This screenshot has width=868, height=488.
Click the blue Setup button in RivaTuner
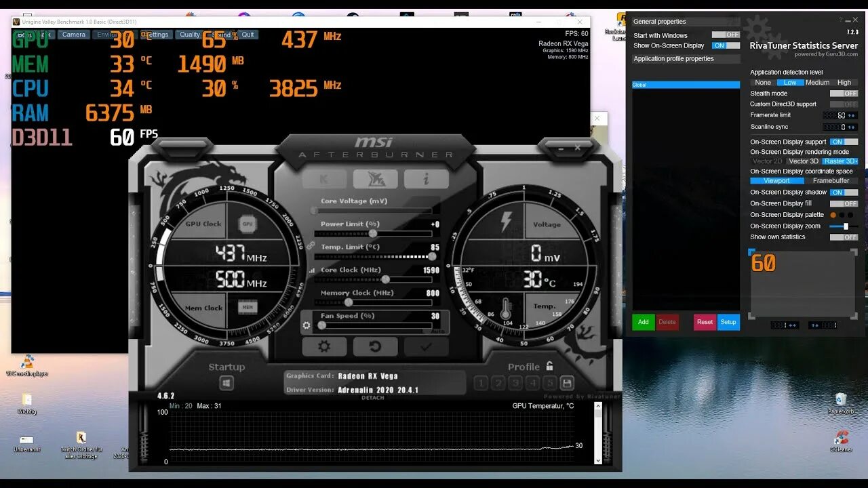tap(728, 322)
